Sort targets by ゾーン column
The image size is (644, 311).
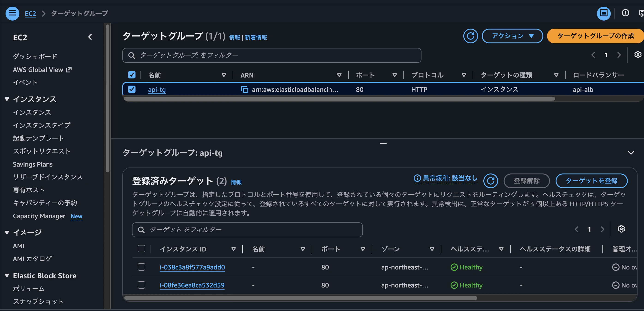[x=432, y=249]
